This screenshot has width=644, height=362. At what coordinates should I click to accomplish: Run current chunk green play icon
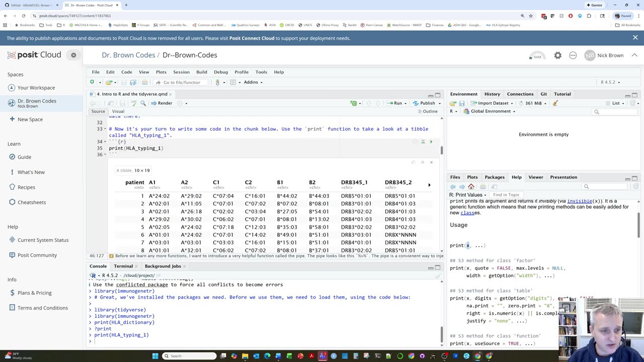(x=431, y=142)
